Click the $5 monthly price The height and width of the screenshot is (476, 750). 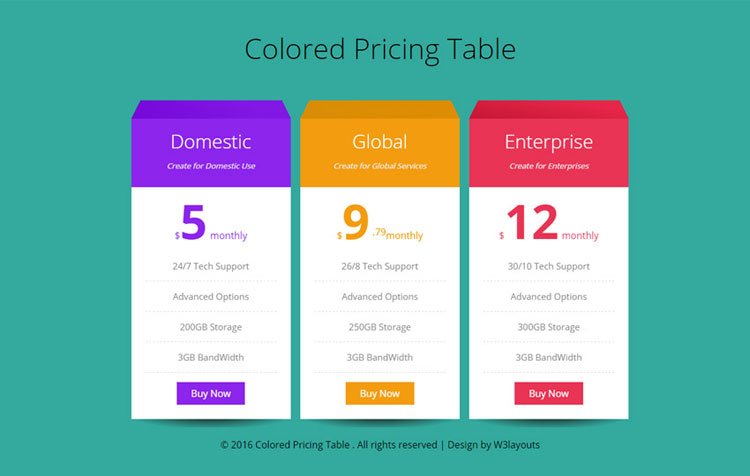[x=211, y=223]
